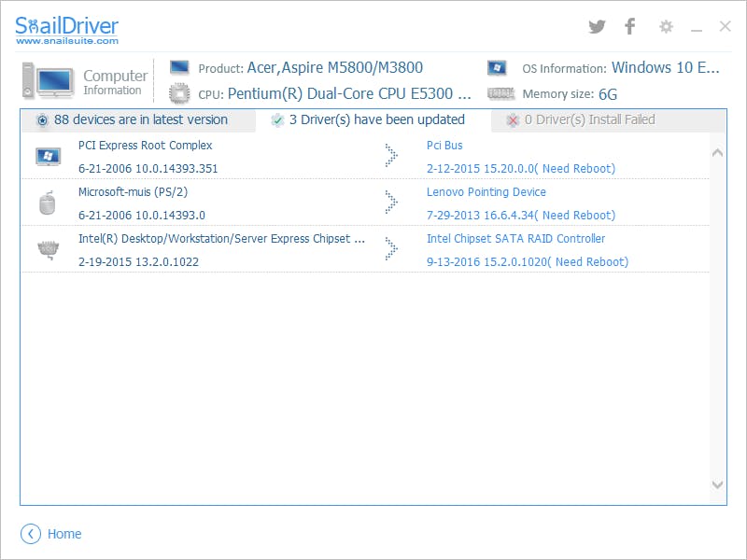Image resolution: width=747 pixels, height=560 pixels.
Task: Go back using the Home button
Action: coord(51,534)
